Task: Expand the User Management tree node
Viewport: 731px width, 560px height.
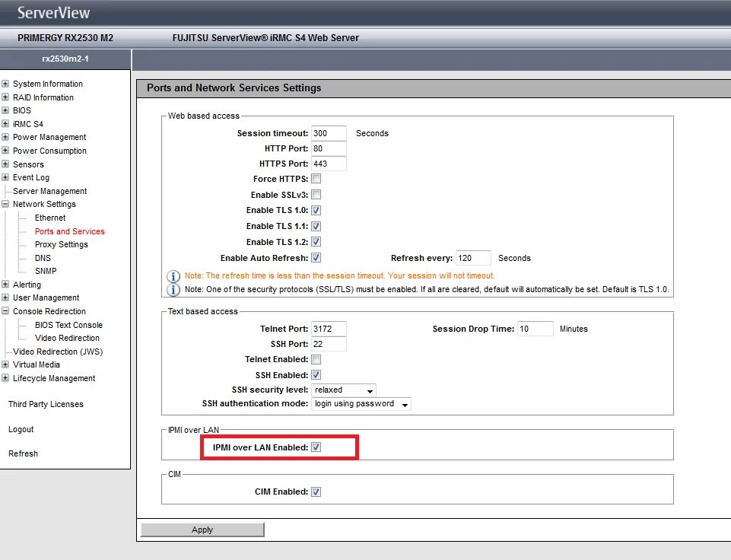Action: coord(5,297)
